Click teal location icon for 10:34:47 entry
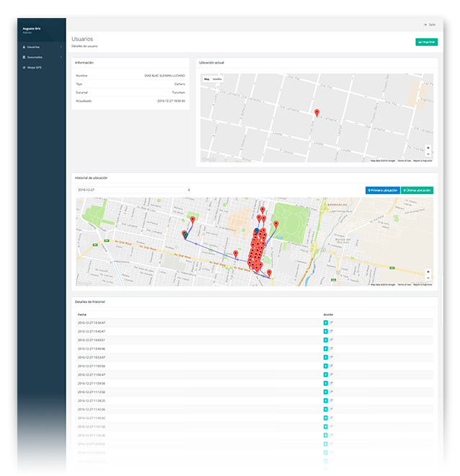Viewport: 460px width, 476px height. [326, 322]
